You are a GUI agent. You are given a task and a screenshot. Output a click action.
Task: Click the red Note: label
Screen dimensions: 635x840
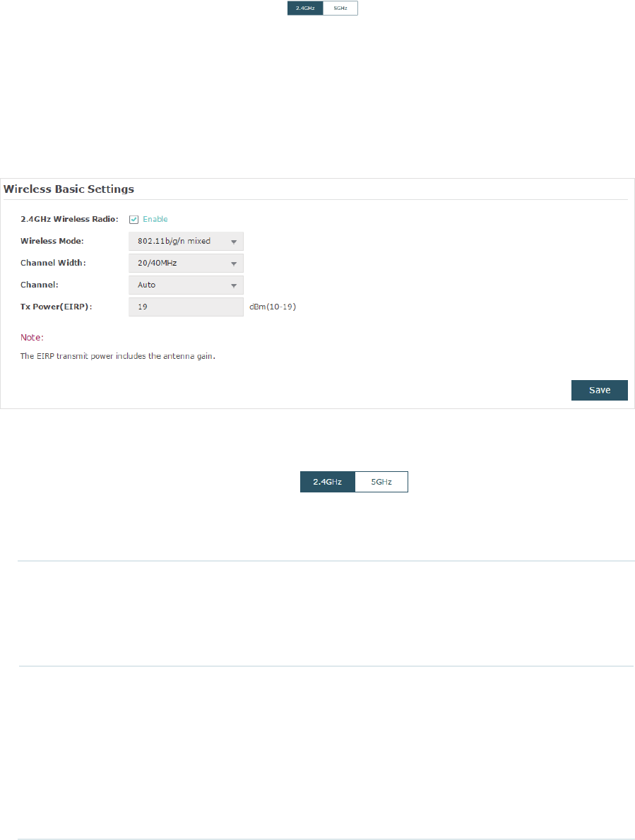[x=32, y=338]
